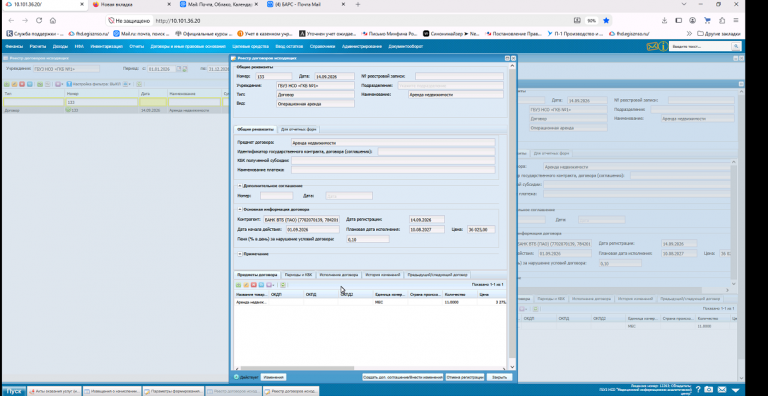Click green refresh icon in contract items toolbar
Screen dimensions: 768x396
[283, 285]
